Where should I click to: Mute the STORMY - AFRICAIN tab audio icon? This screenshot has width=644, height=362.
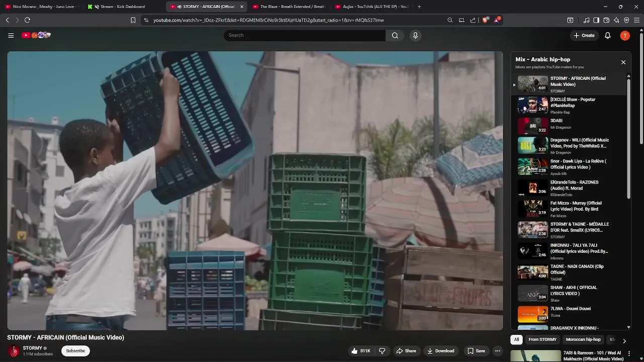coord(179,7)
